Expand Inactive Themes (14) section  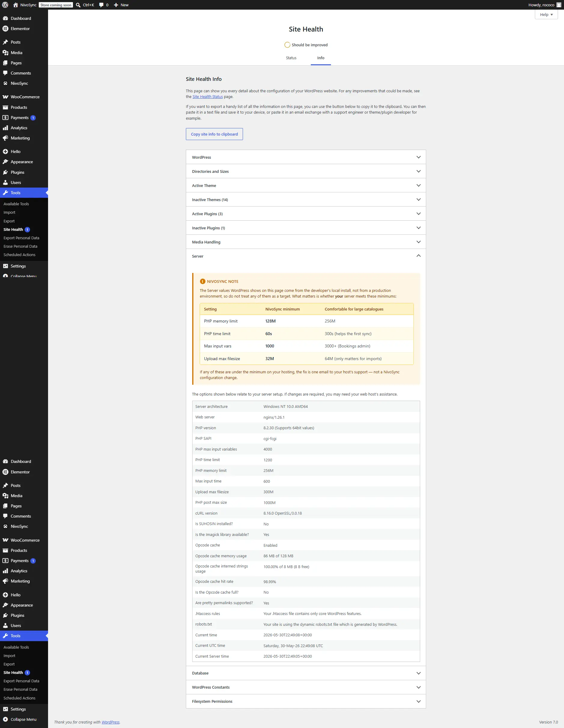[306, 200]
